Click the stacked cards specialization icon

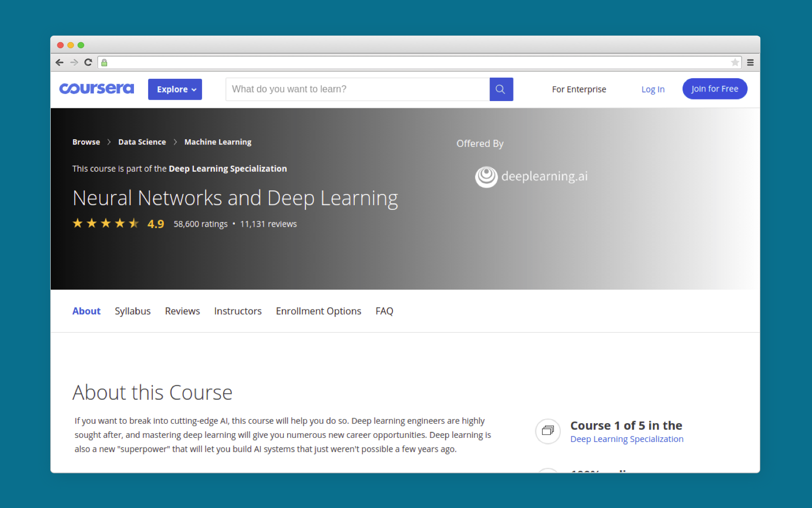click(548, 431)
